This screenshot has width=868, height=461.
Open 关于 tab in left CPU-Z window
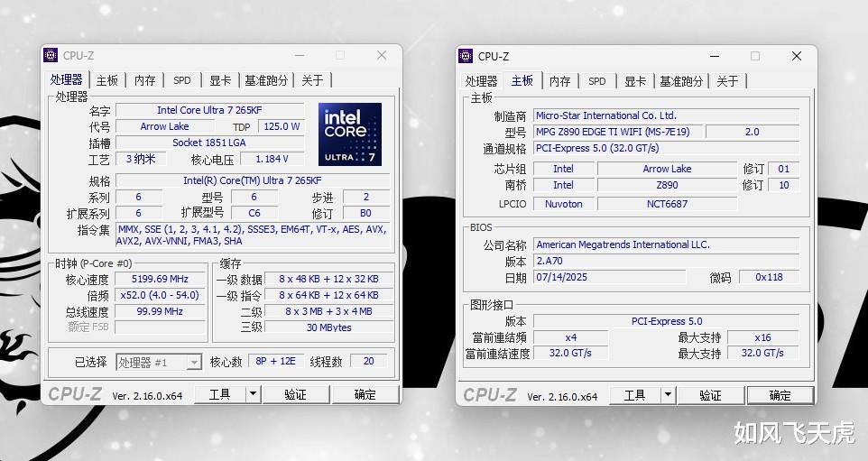[x=312, y=80]
